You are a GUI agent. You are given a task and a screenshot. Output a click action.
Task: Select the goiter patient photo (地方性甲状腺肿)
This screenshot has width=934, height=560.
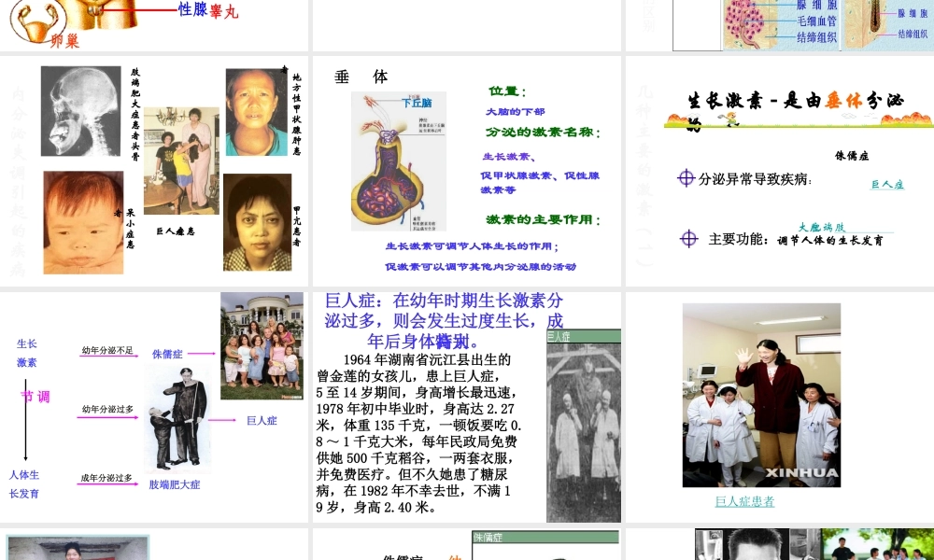tap(257, 112)
